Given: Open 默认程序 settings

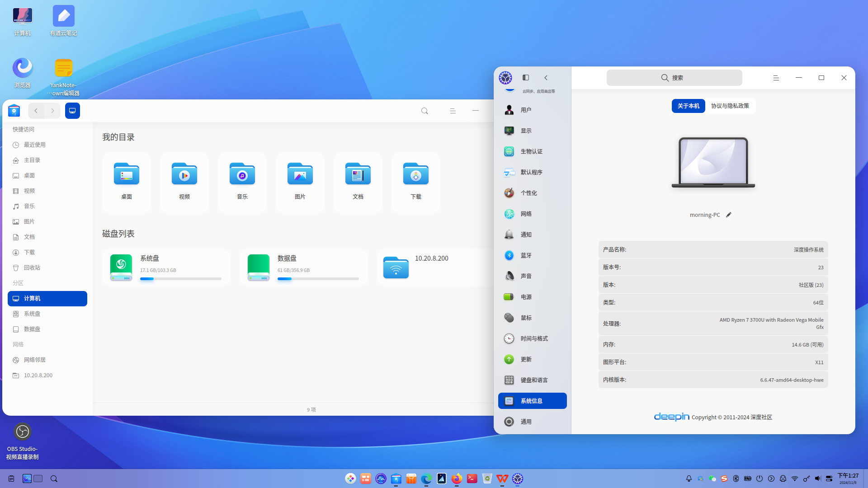Looking at the screenshot, I should point(532,172).
